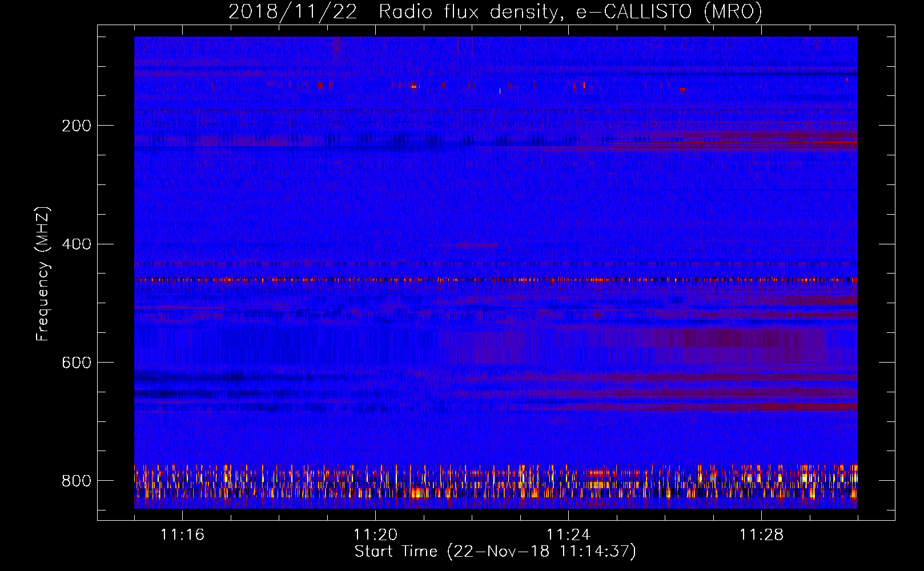This screenshot has height=571, width=924.
Task: Click the 11:20 time tick label
Action: click(375, 535)
